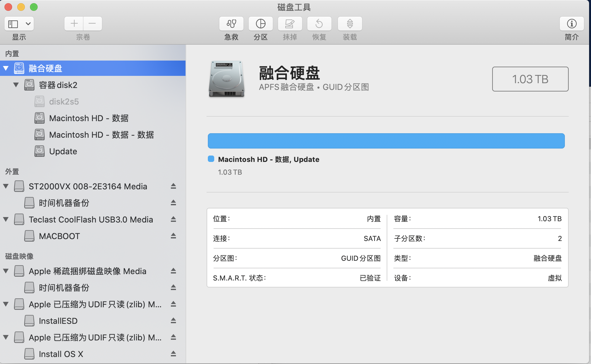Click the Mount (装载) toolbar icon

click(x=350, y=24)
